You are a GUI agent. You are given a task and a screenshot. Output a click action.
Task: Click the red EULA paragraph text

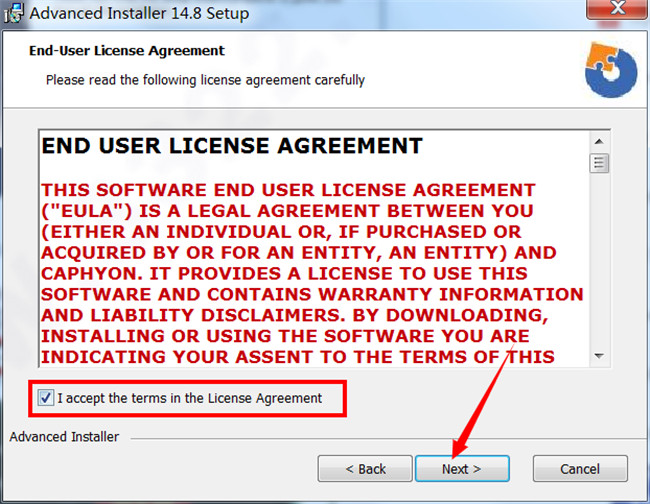312,274
